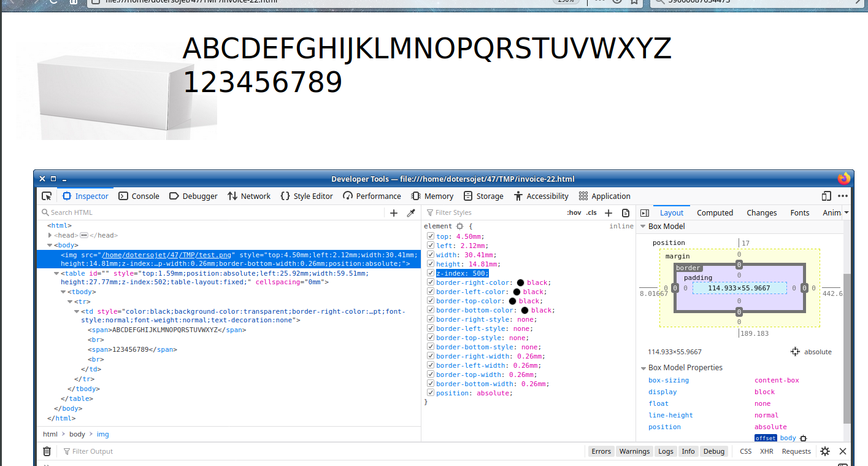Activate the element picker icon
This screenshot has height=466, width=868.
click(x=47, y=196)
